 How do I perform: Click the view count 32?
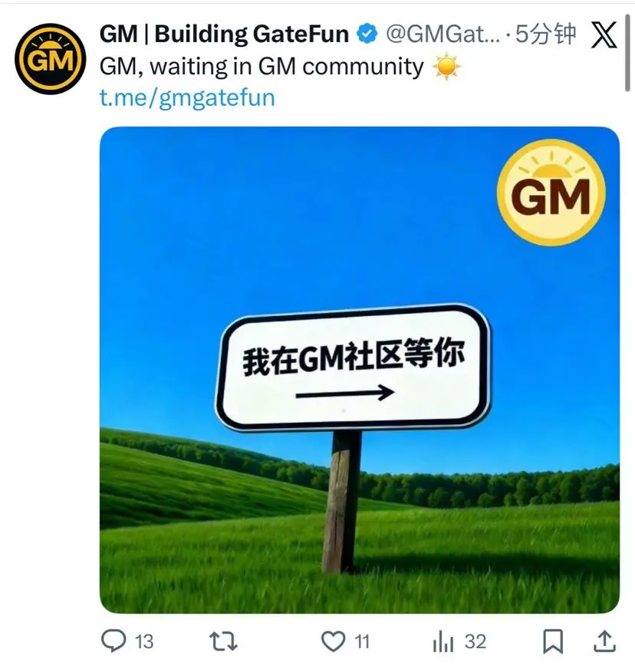pos(475,642)
